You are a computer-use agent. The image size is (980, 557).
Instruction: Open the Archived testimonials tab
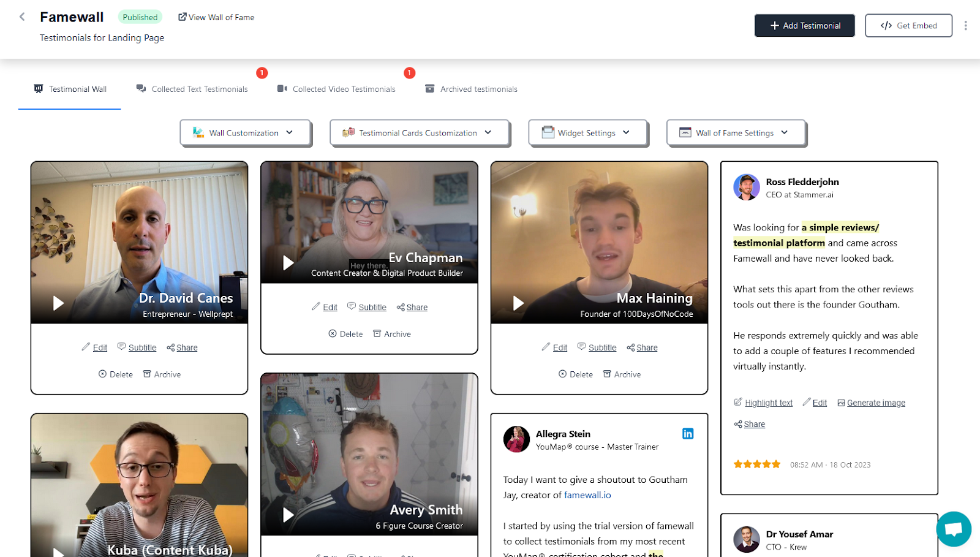(478, 89)
